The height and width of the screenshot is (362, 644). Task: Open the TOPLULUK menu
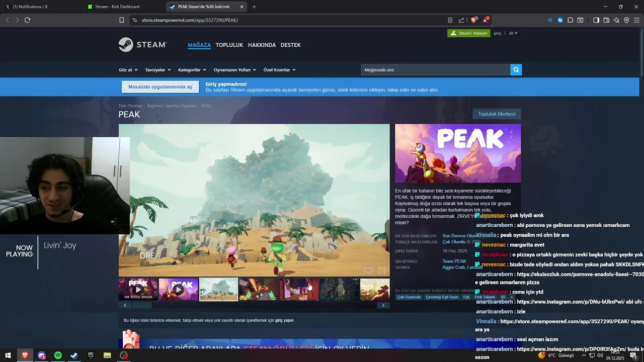[x=229, y=45]
